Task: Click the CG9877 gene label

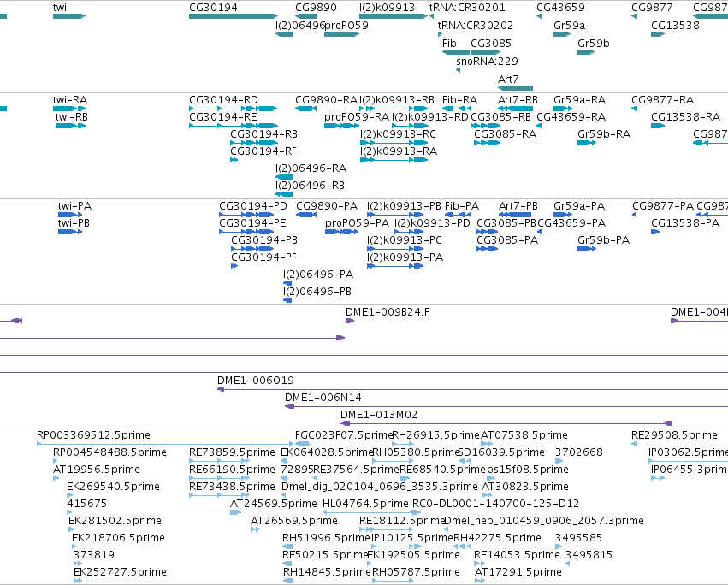Action: pos(652,8)
